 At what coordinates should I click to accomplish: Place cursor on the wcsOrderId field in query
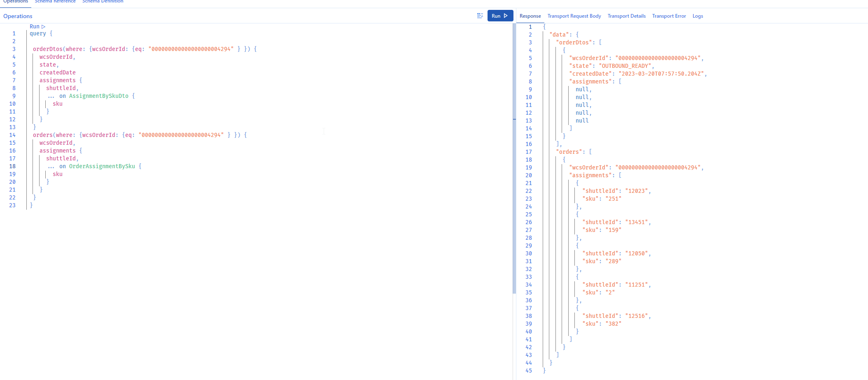click(56, 56)
